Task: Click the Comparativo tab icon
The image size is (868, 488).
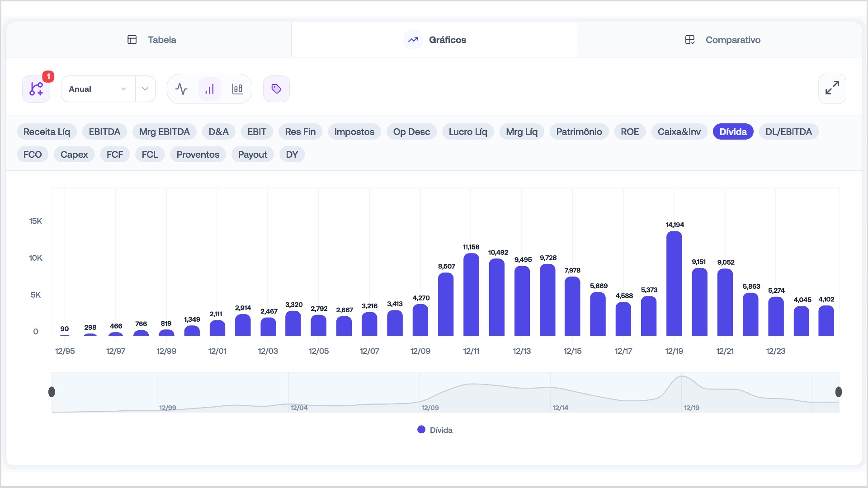Action: 689,40
